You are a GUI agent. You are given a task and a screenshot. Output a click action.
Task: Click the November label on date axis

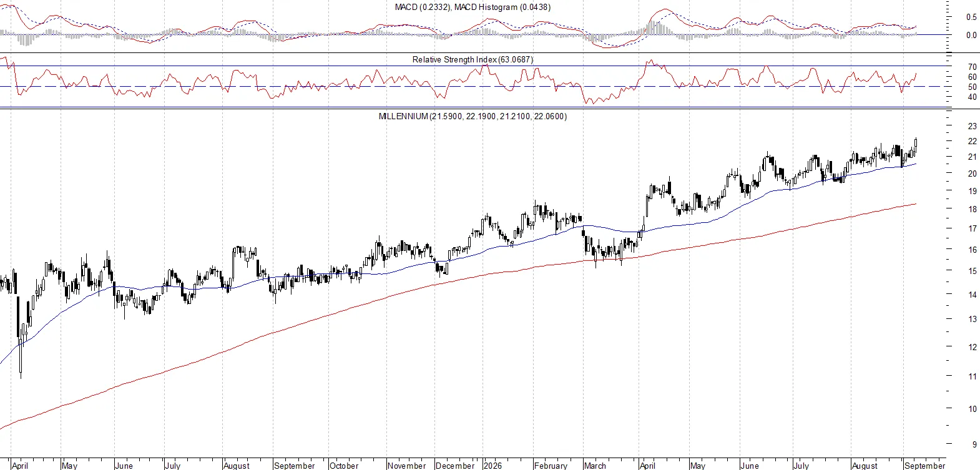[406, 466]
